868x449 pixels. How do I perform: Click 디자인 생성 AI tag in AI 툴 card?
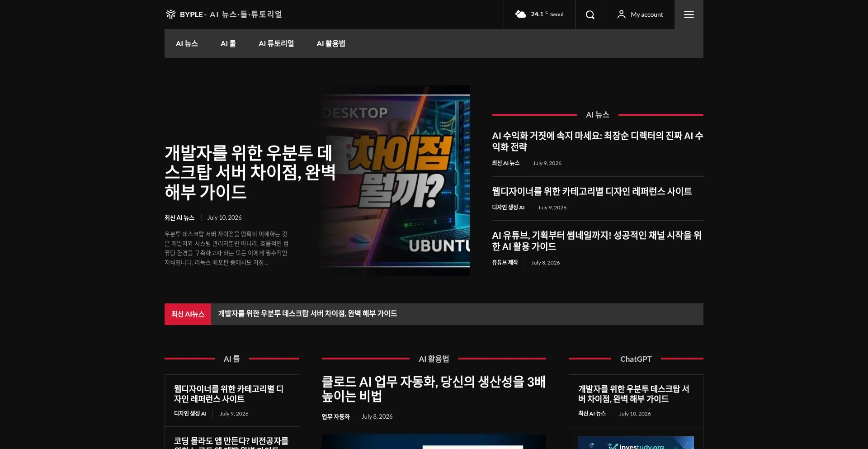pos(190,413)
